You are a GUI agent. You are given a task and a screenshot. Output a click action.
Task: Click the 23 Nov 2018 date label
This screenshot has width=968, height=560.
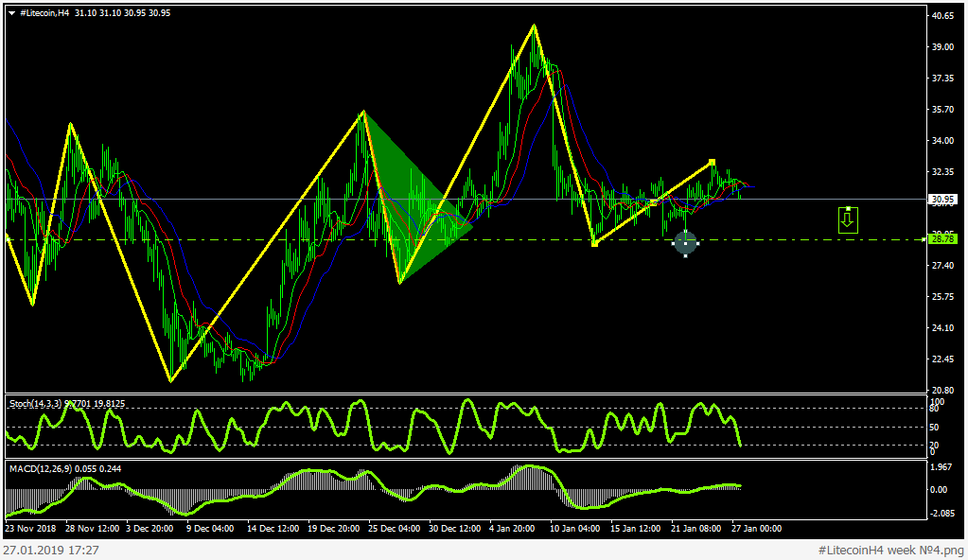coord(30,529)
